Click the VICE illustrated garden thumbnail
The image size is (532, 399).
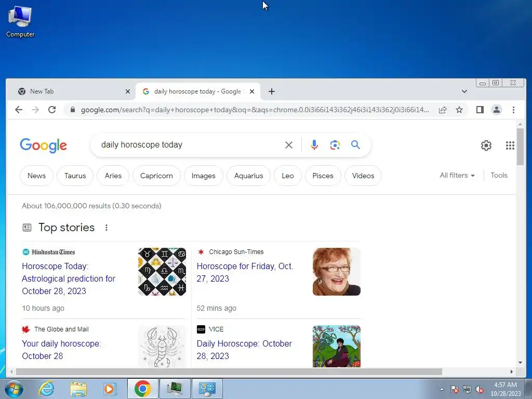[x=337, y=346]
